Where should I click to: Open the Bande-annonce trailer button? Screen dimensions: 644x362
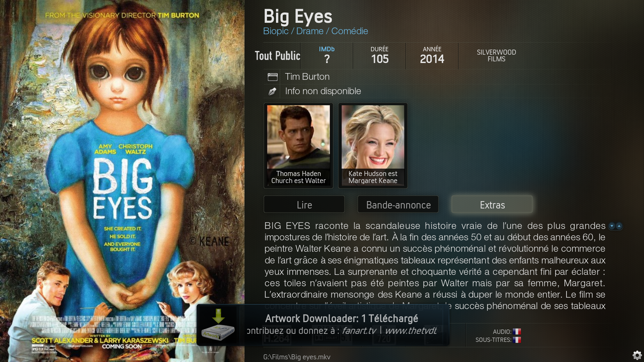pyautogui.click(x=398, y=204)
